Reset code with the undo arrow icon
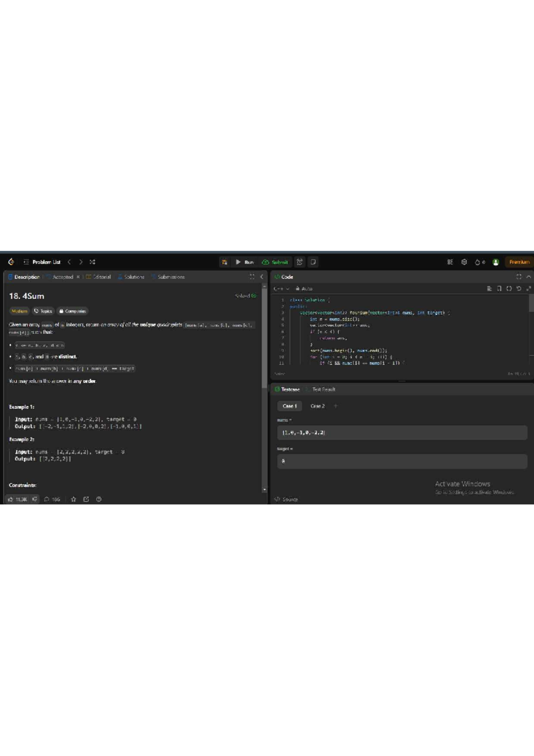Viewport: 534px width, 756px height. click(x=518, y=289)
